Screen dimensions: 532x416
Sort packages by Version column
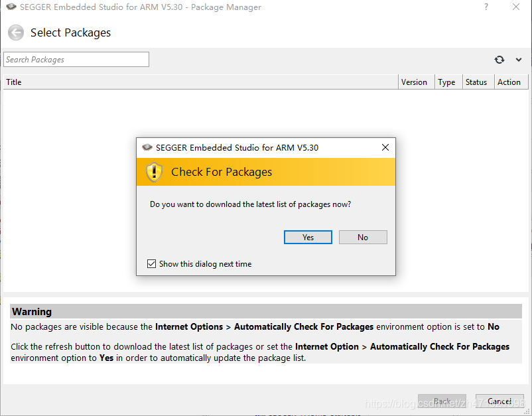(x=417, y=82)
